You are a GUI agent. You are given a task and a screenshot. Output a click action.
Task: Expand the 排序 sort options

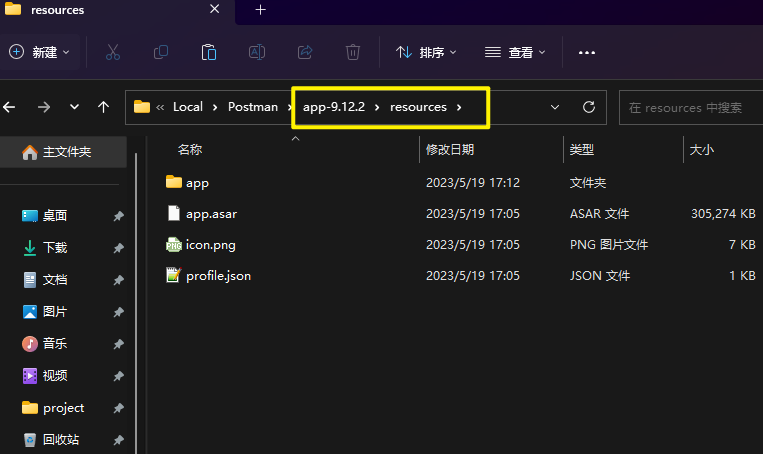click(426, 52)
